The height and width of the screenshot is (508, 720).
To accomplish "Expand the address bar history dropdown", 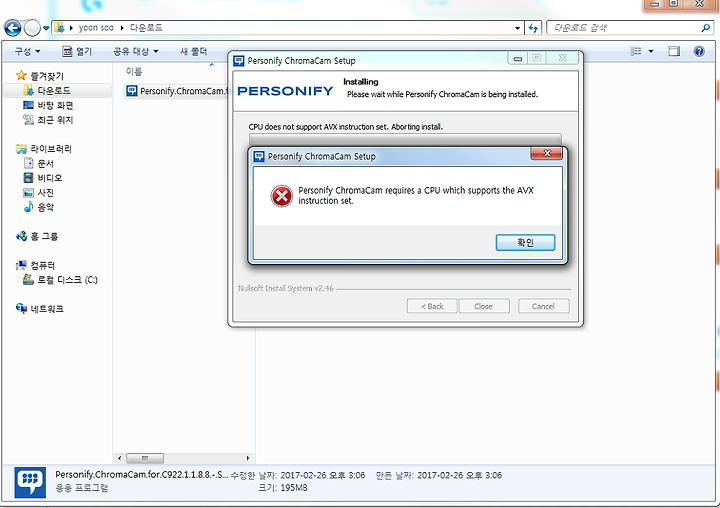I will [518, 28].
